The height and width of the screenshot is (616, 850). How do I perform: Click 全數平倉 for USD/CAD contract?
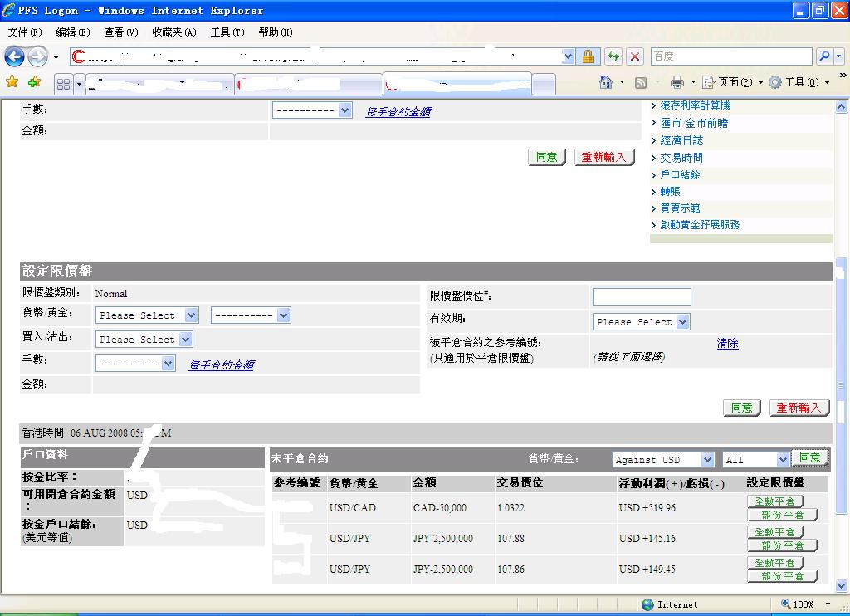pos(774,501)
